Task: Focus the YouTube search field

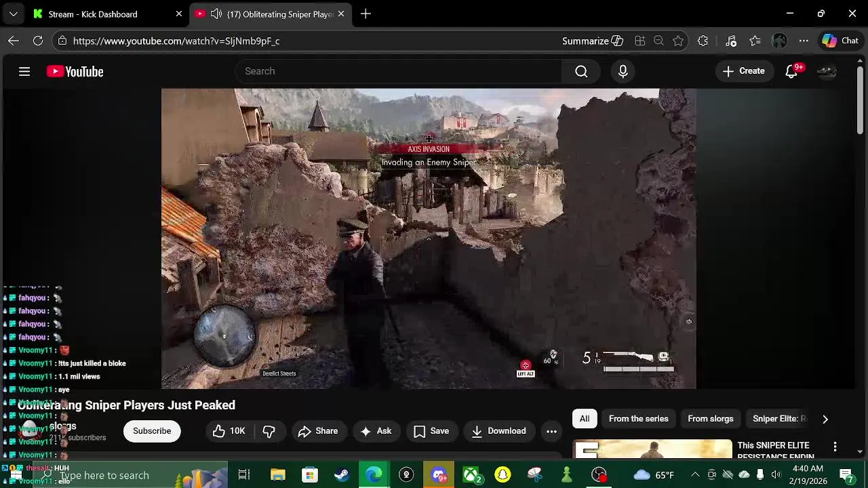Action: 399,71
